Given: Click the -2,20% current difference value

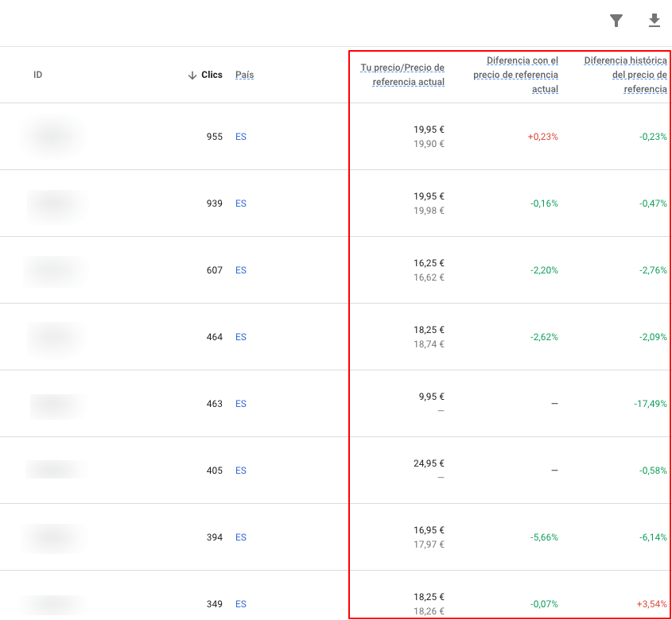Looking at the screenshot, I should (x=544, y=270).
